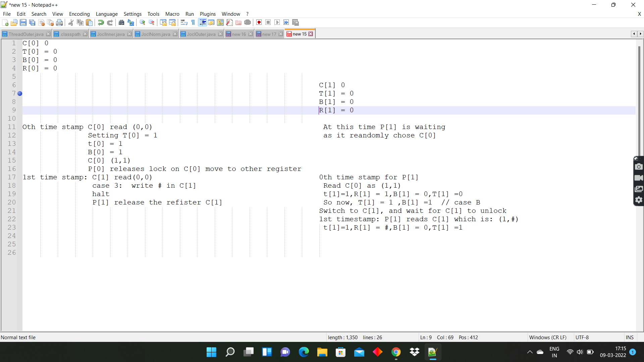Toggle synchronize horizontal scrolling
Image resolution: width=644 pixels, height=362 pixels.
172,22
